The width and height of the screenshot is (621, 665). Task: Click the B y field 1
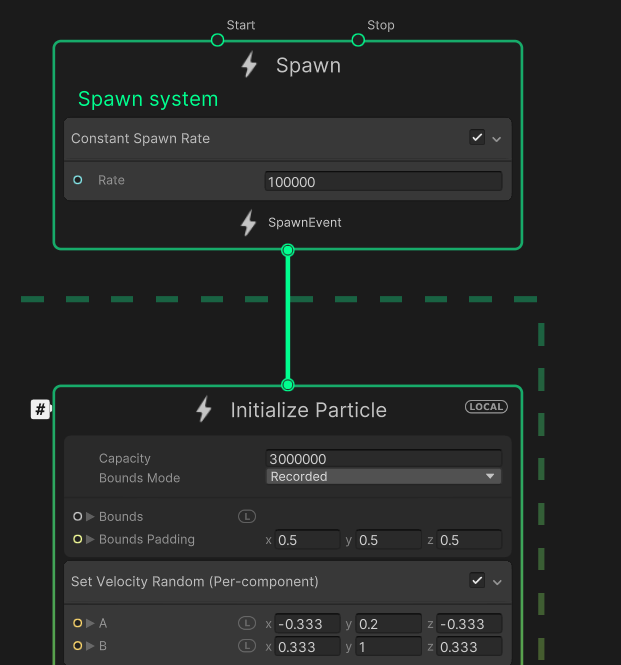[x=389, y=647]
